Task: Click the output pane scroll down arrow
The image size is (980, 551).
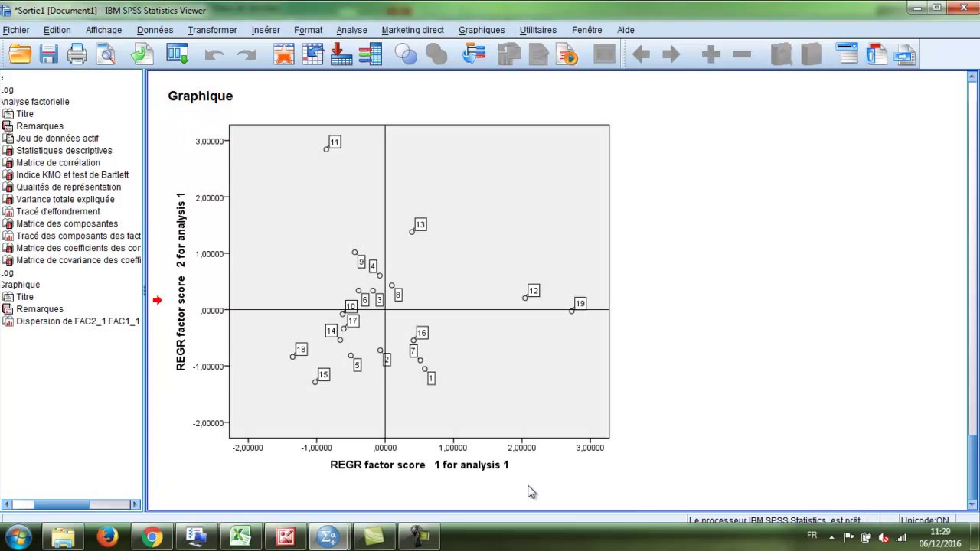Action: point(973,504)
